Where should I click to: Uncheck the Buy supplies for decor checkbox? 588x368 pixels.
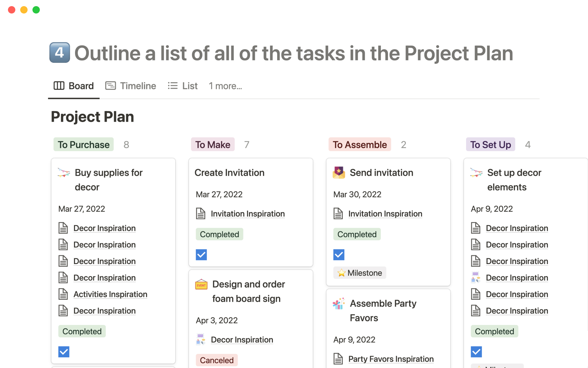[64, 352]
